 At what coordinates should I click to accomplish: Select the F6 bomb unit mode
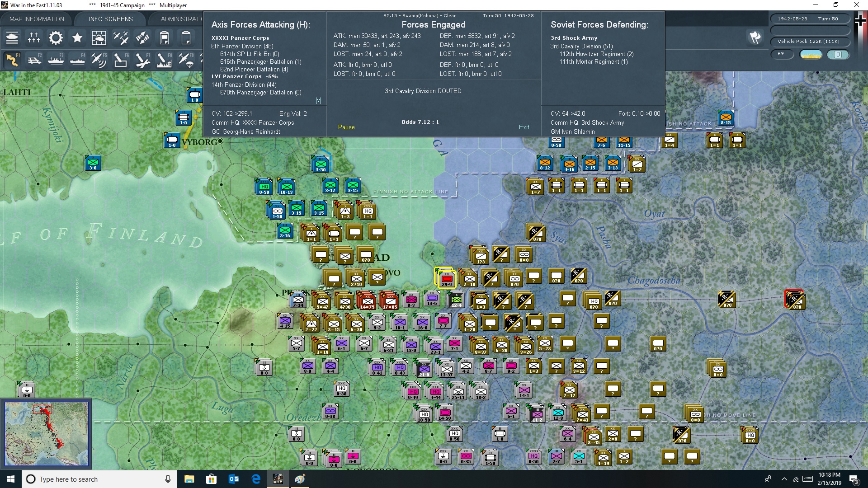click(121, 60)
